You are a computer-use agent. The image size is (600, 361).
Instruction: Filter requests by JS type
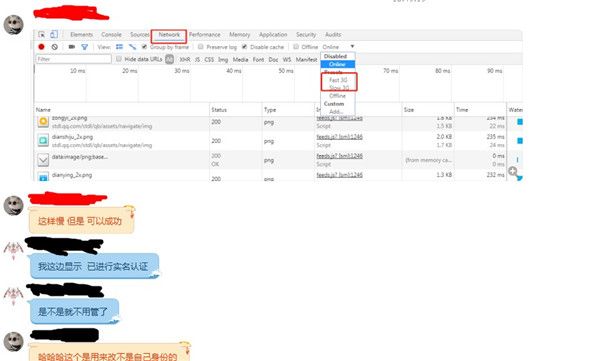pos(197,59)
